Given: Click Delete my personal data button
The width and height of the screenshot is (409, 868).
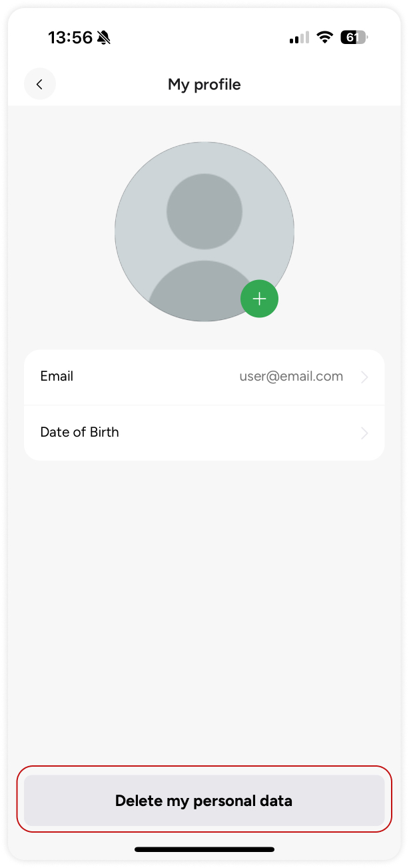Looking at the screenshot, I should coord(204,801).
